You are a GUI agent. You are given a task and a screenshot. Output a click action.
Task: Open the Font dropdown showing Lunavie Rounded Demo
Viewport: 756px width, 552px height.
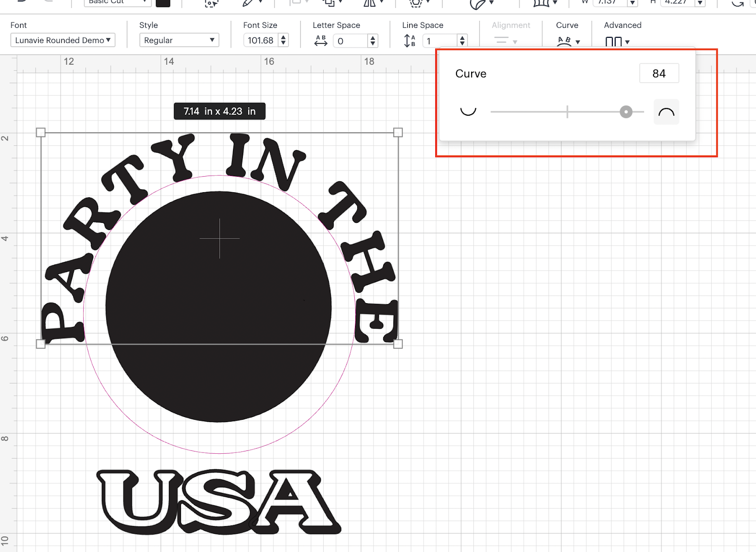[x=63, y=40]
